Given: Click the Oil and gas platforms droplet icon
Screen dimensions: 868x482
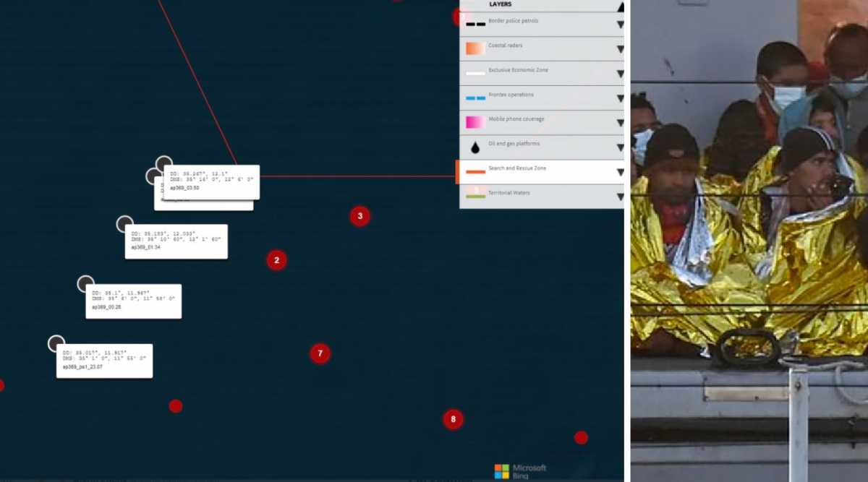Looking at the screenshot, I should click(x=475, y=147).
